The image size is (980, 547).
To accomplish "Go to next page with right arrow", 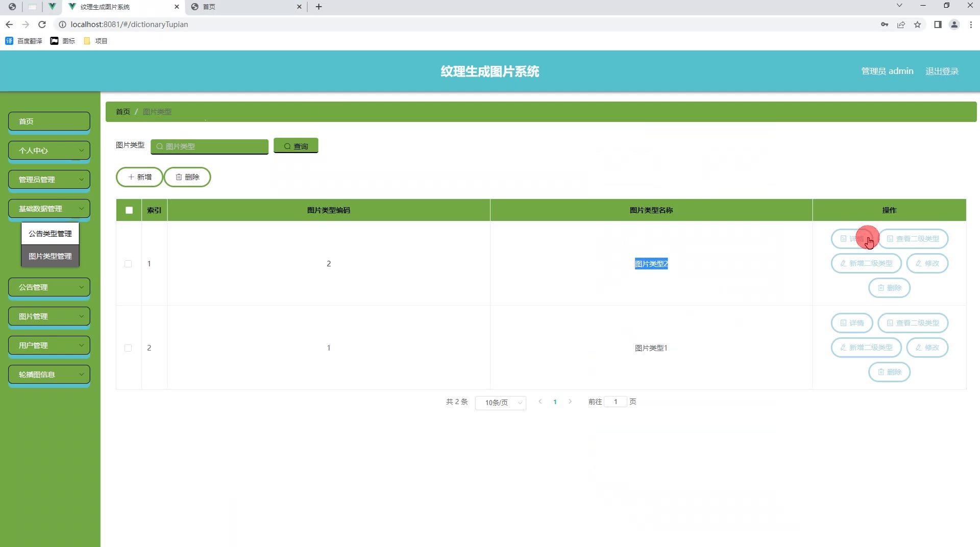I will (x=570, y=402).
